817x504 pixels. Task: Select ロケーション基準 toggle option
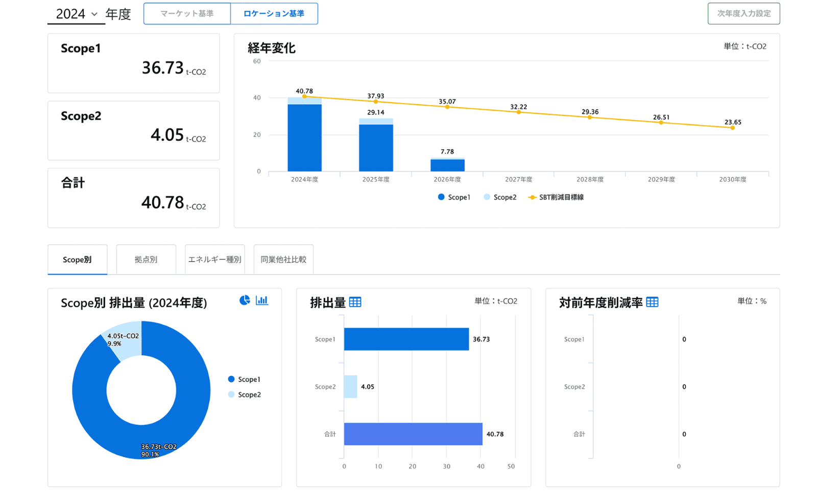coord(274,14)
